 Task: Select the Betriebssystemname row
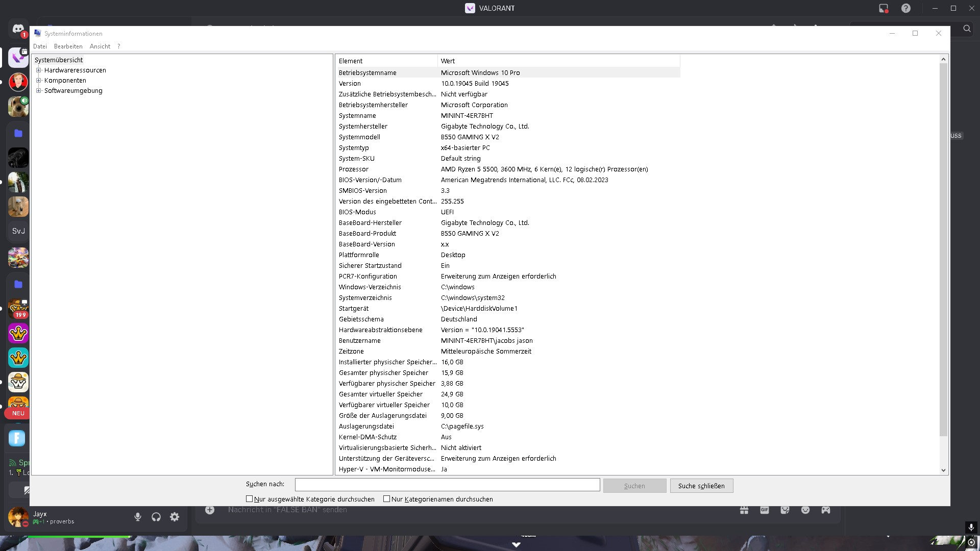coord(508,73)
